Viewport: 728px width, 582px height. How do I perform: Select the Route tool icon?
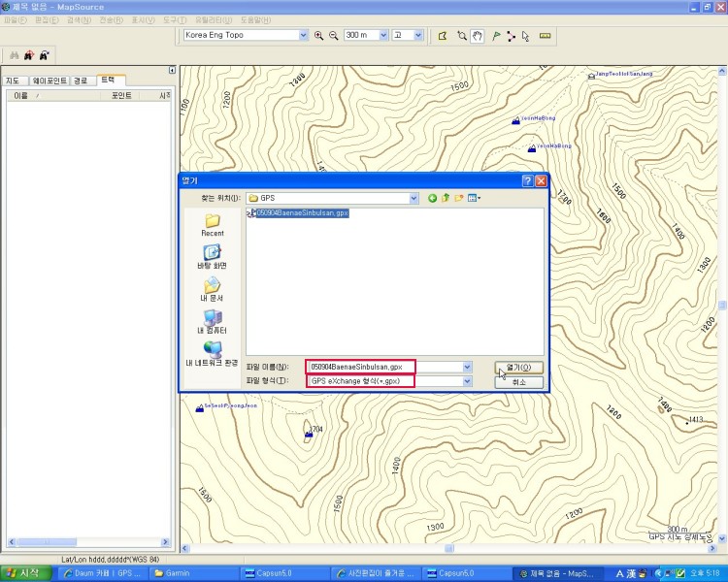tap(511, 36)
